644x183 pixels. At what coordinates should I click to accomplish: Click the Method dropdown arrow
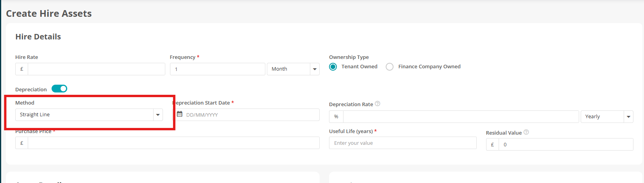pyautogui.click(x=158, y=115)
